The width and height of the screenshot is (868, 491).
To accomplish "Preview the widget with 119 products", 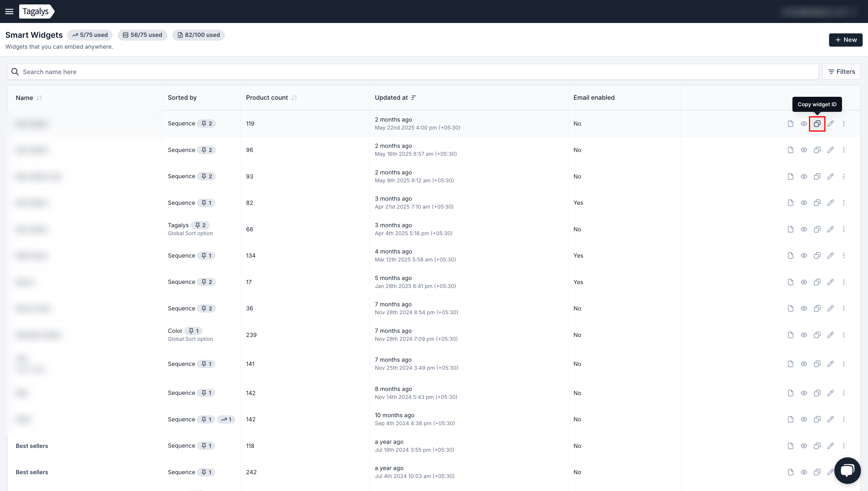I will (804, 123).
